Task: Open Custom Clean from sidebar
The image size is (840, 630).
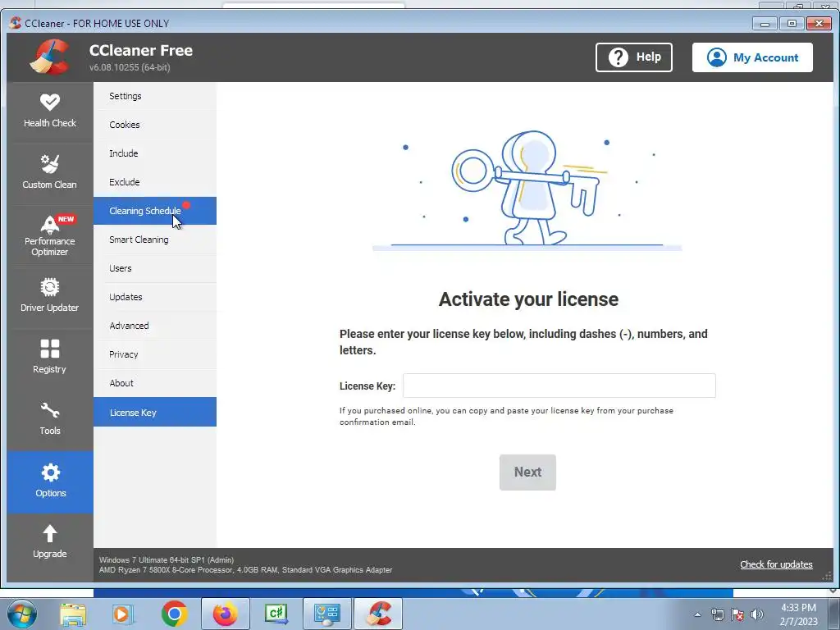Action: coord(50,173)
